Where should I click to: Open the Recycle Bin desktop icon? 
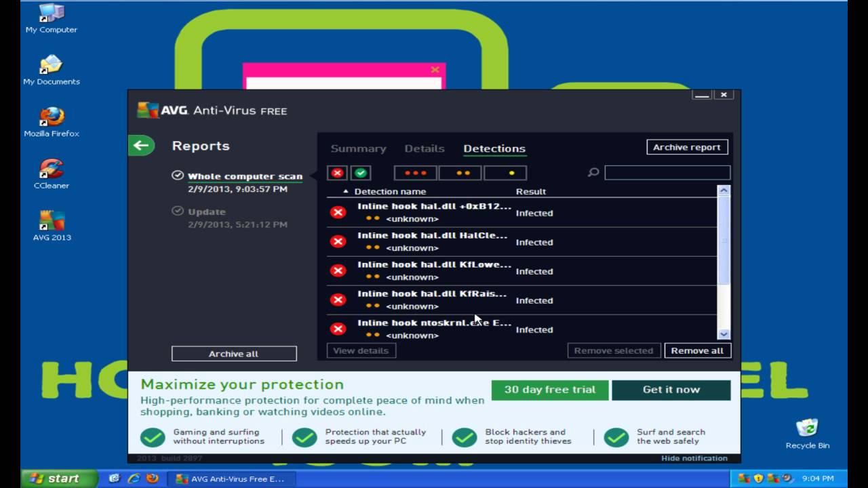click(807, 434)
